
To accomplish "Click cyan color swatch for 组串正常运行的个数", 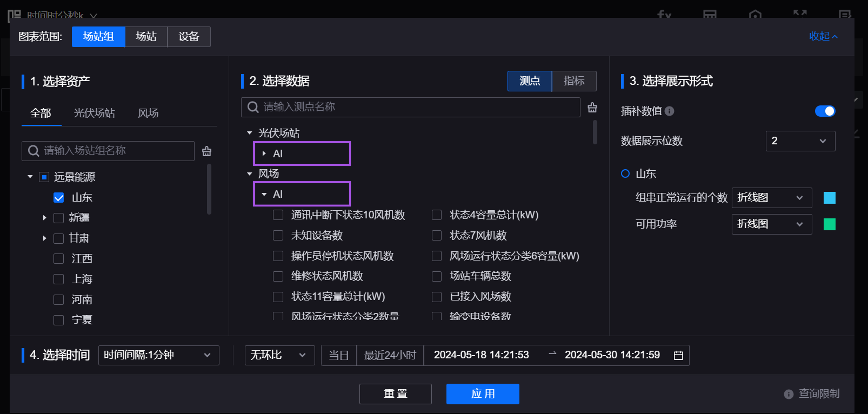I will pos(830,198).
